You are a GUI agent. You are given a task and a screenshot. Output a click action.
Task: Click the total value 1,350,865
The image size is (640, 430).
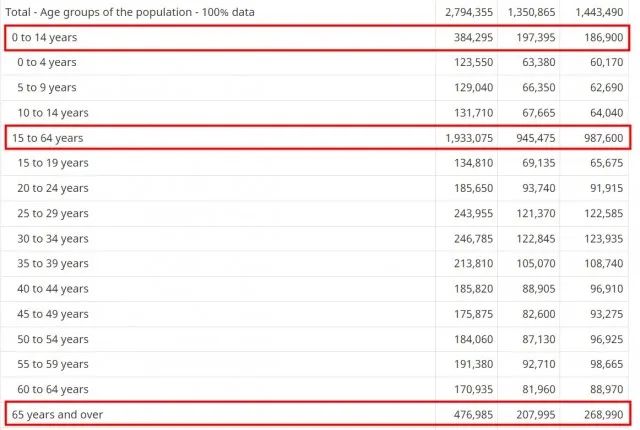(x=531, y=12)
